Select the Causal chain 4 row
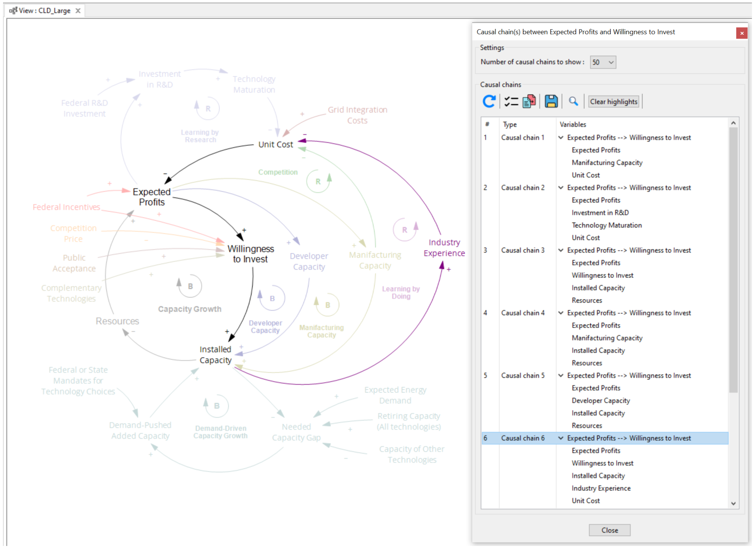This screenshot has height=549, width=756. point(523,313)
